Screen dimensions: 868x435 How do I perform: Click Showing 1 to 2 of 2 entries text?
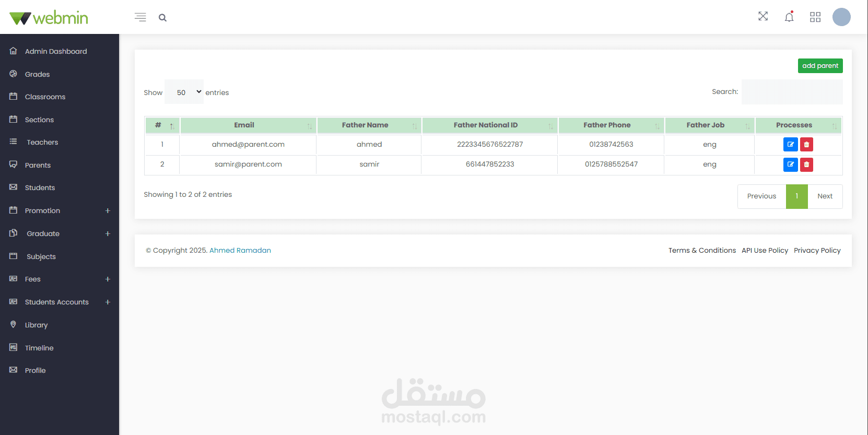[188, 194]
